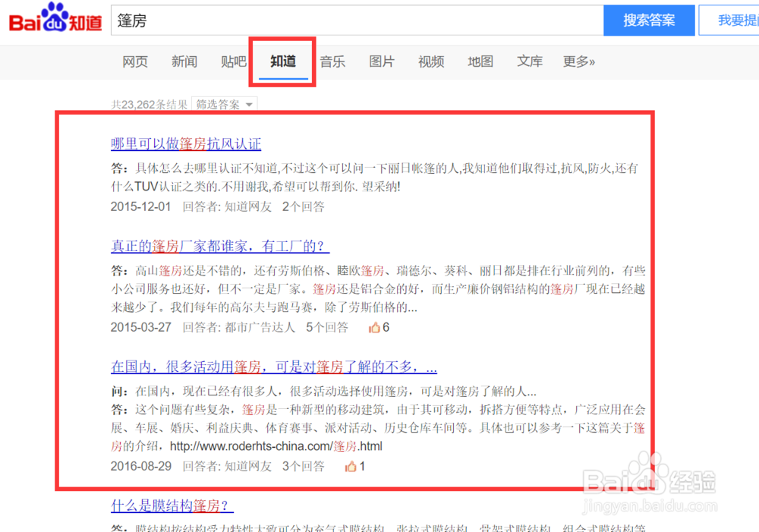Click the 回答者: 都市广告达人 text
This screenshot has width=759, height=532.
pyautogui.click(x=238, y=328)
